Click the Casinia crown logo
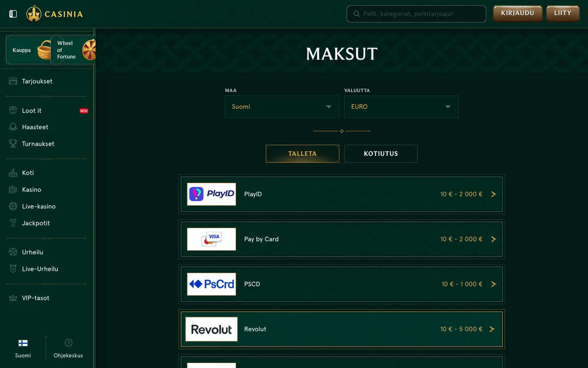The image size is (588, 368). (x=34, y=14)
